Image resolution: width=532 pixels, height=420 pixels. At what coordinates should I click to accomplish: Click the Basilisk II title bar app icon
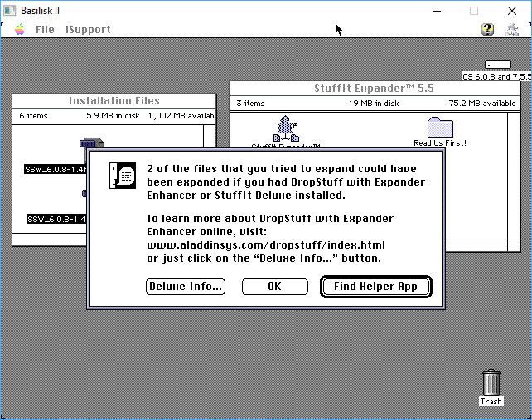point(9,11)
